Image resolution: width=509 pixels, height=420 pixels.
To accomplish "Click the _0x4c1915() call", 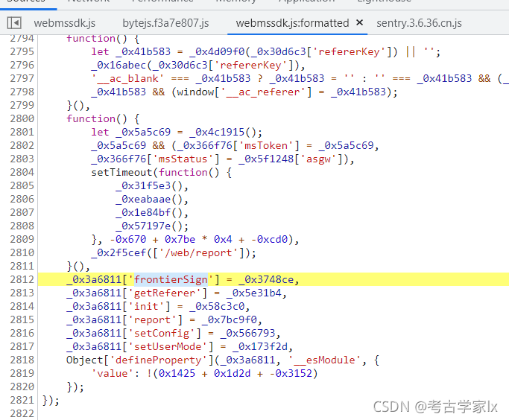I will click(223, 132).
